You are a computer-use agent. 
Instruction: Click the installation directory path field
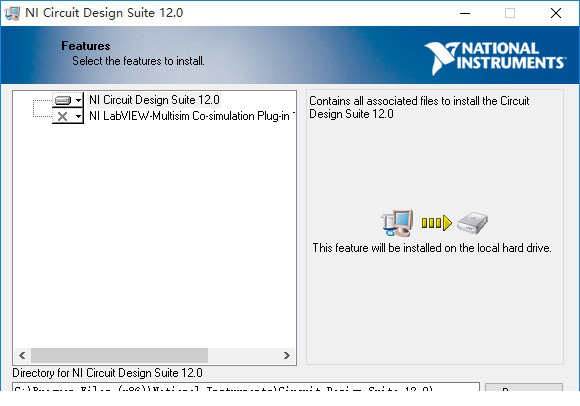(x=246, y=387)
